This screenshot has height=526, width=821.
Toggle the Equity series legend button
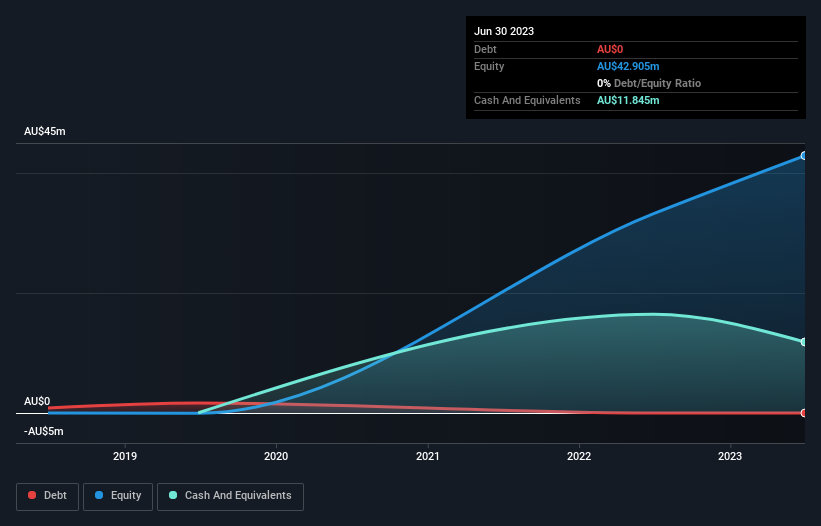tap(118, 496)
